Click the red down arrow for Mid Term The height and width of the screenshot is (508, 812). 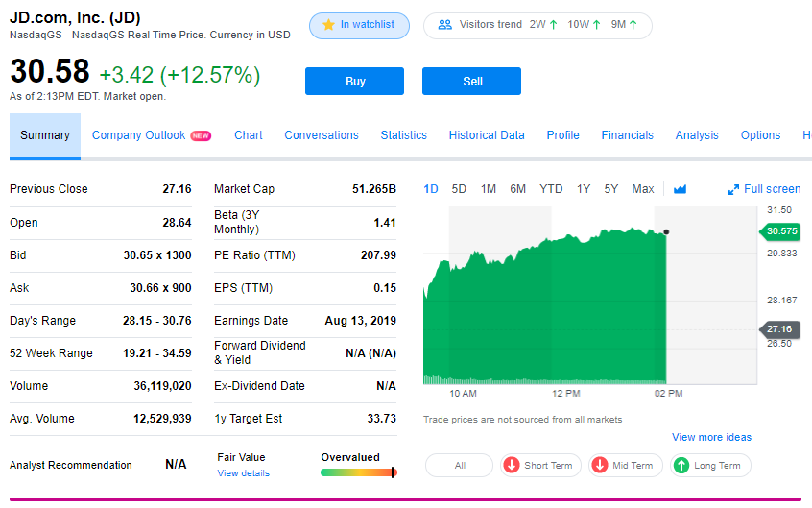tap(600, 465)
